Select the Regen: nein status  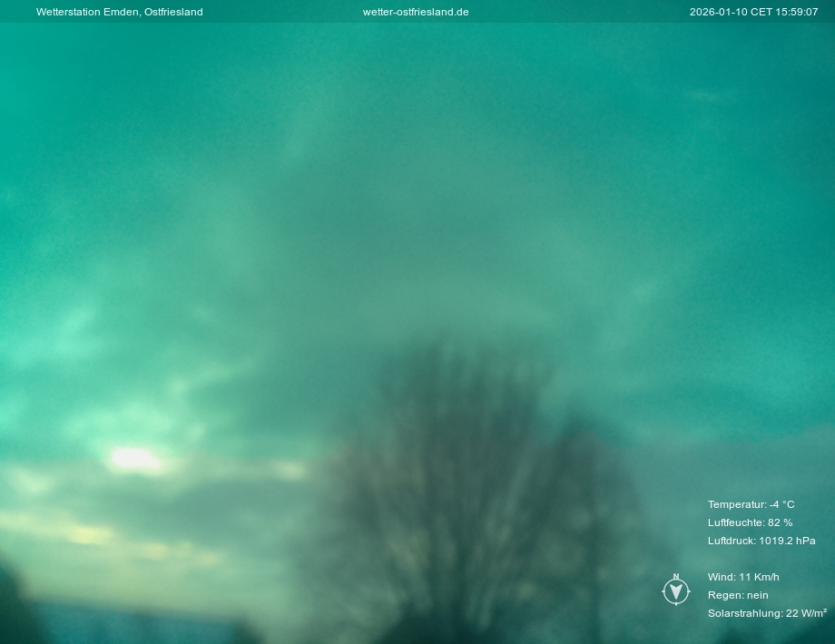pos(738,595)
